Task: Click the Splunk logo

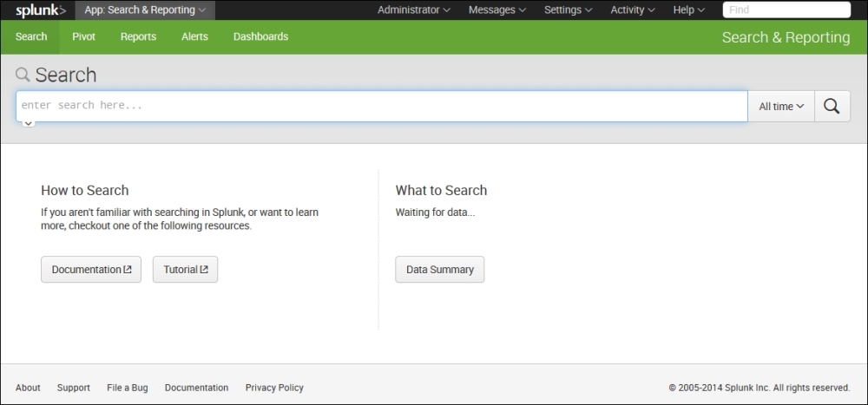Action: click(40, 10)
